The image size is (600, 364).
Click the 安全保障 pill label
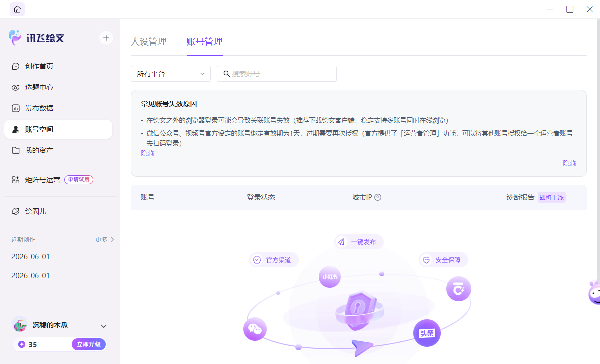[x=443, y=260]
